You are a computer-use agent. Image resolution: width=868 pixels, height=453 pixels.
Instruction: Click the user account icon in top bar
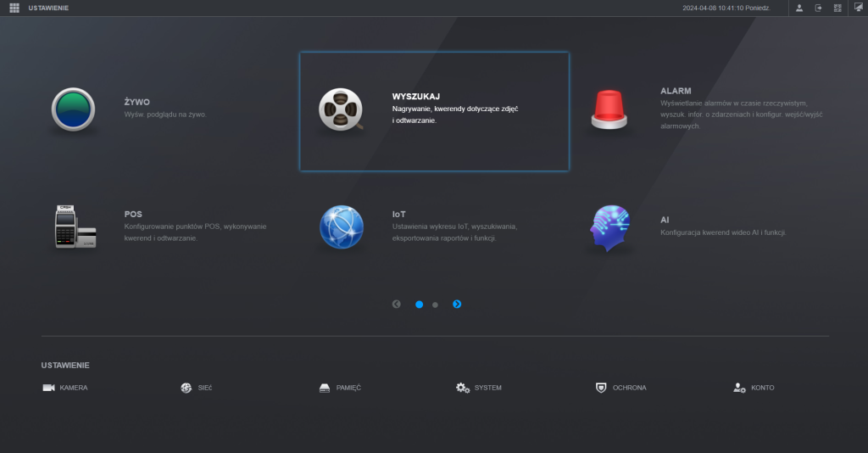tap(798, 8)
